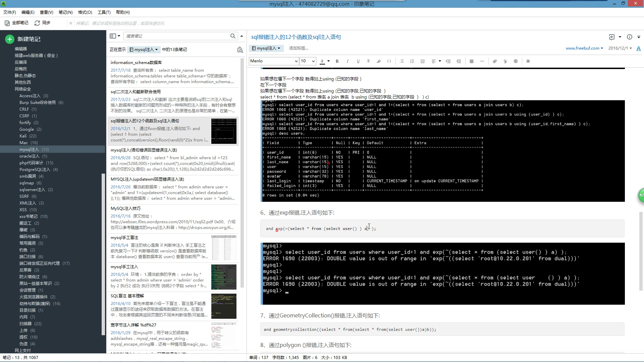
Task: Open the mysql注入 notebook filter dropdown
Action: pos(144,50)
